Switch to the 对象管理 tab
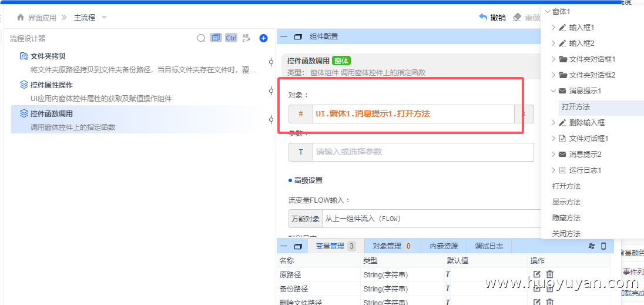This screenshot has height=305, width=644. (x=393, y=246)
